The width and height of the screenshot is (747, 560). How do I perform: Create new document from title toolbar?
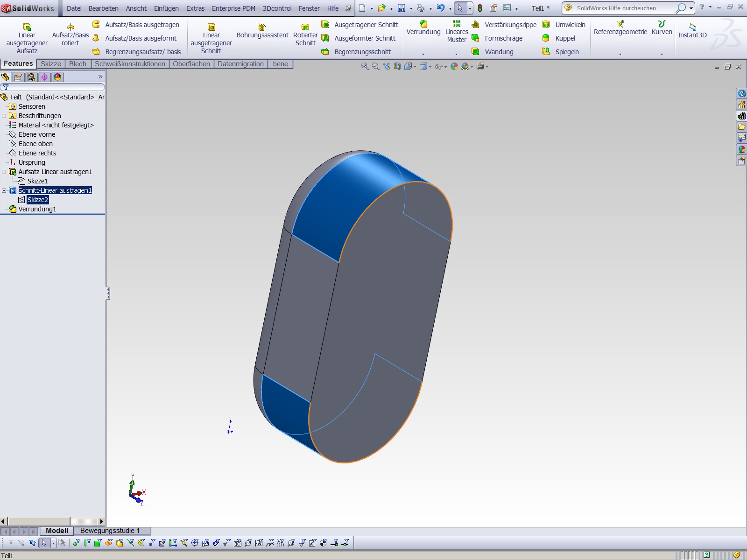pos(362,8)
